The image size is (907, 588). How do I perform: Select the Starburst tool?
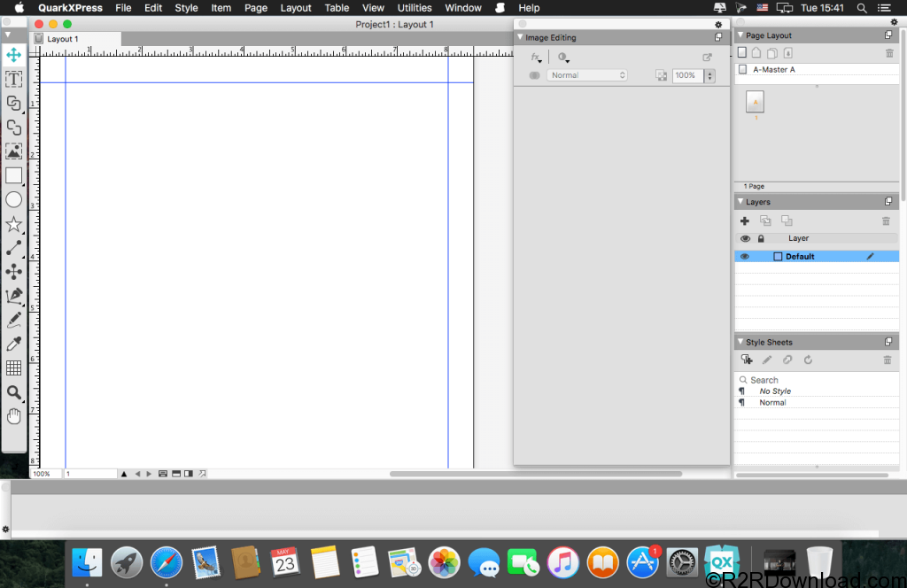(14, 224)
